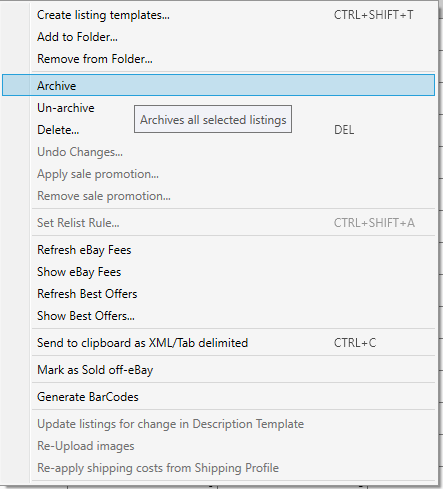The height and width of the screenshot is (489, 443).
Task: Choose Re-apply shipping costs from Shipping Profile
Action: coord(218,468)
